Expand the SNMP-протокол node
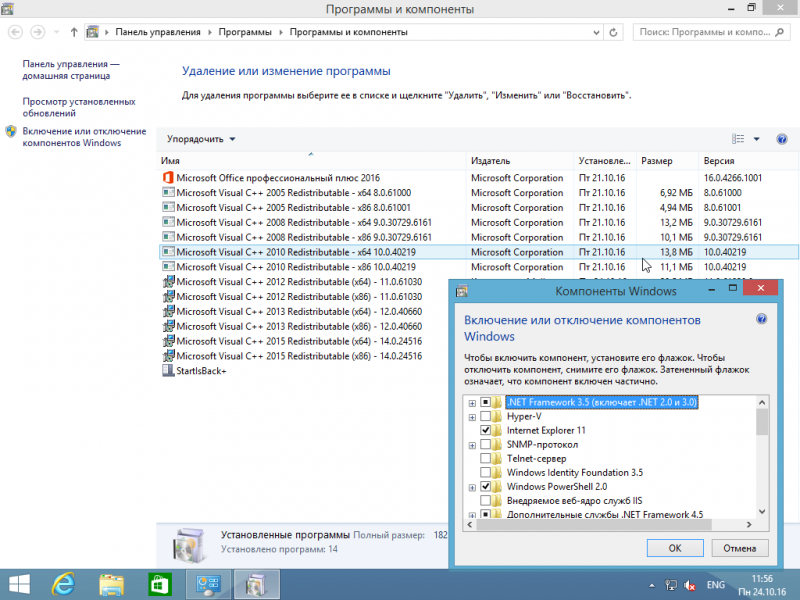The width and height of the screenshot is (800, 600). click(x=472, y=445)
